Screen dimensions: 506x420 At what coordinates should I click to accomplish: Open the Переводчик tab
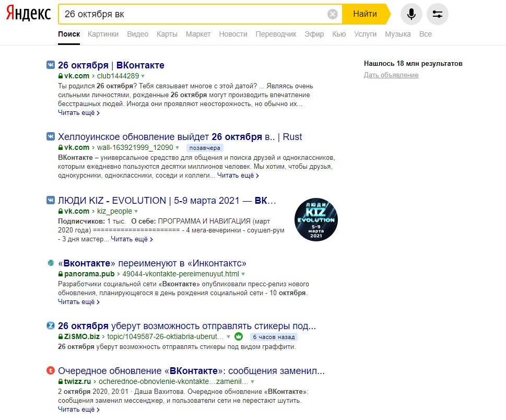[276, 34]
